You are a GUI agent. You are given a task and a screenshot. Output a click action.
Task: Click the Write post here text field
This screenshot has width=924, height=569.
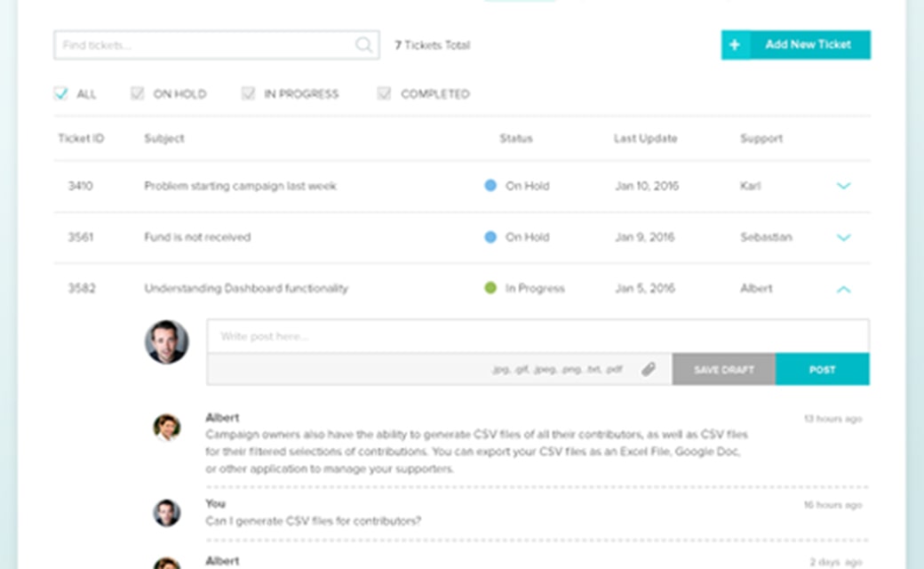(538, 336)
